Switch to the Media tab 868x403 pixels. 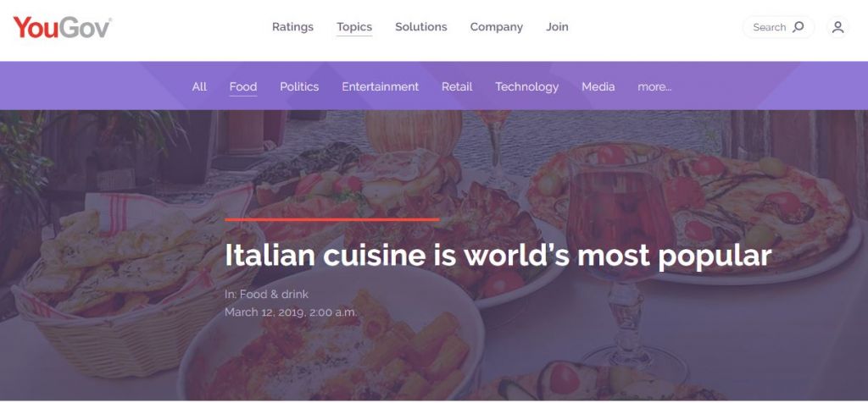598,87
